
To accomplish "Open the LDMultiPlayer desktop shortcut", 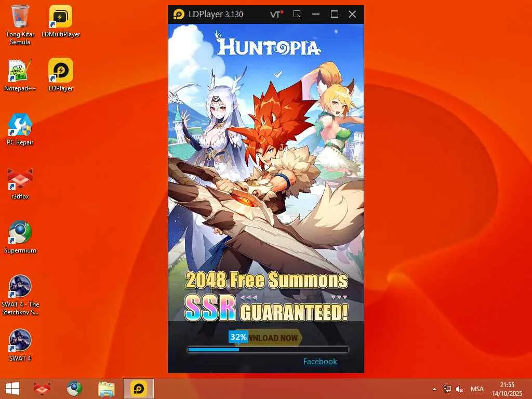I will [x=61, y=21].
